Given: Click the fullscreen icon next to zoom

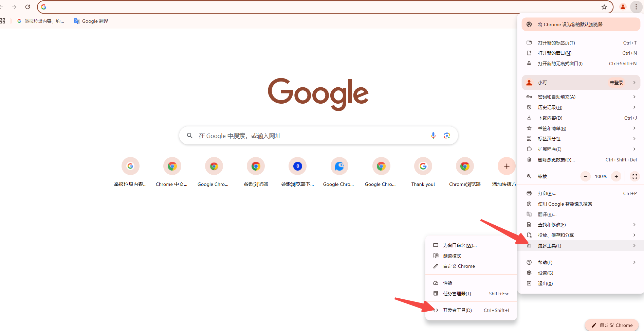Looking at the screenshot, I should (635, 176).
